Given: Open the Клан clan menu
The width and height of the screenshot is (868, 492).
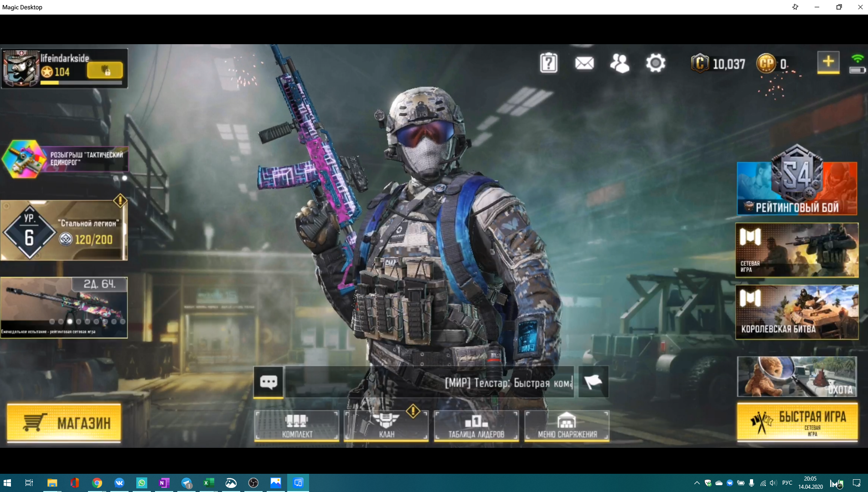Looking at the screenshot, I should click(x=386, y=425).
